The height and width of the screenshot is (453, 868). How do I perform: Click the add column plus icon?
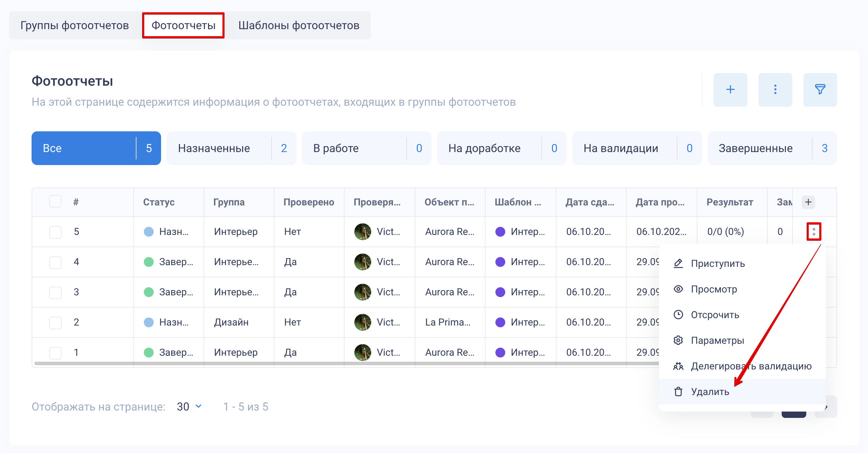pos(808,202)
